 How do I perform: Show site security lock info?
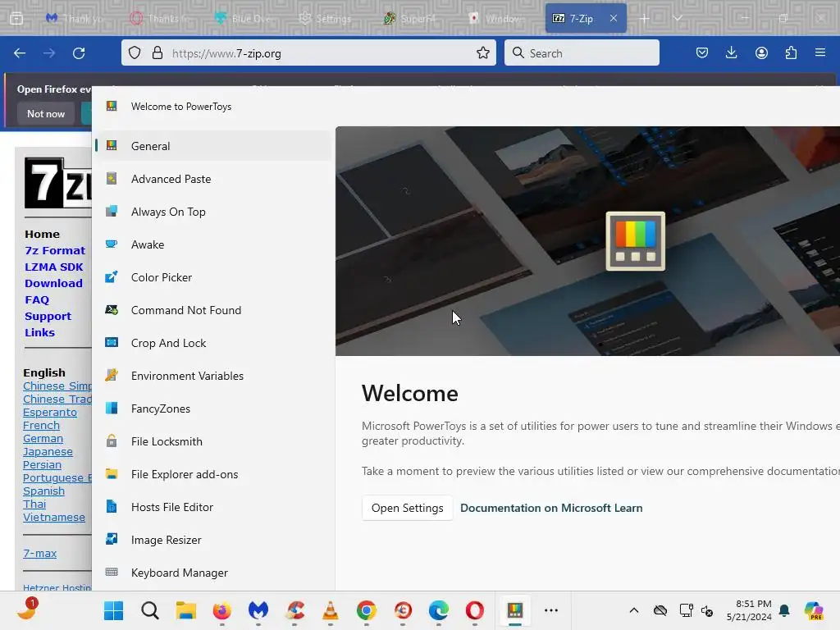[x=157, y=53]
